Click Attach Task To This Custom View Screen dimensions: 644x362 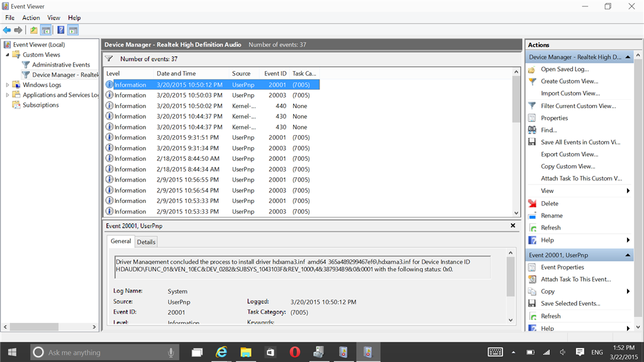point(581,178)
